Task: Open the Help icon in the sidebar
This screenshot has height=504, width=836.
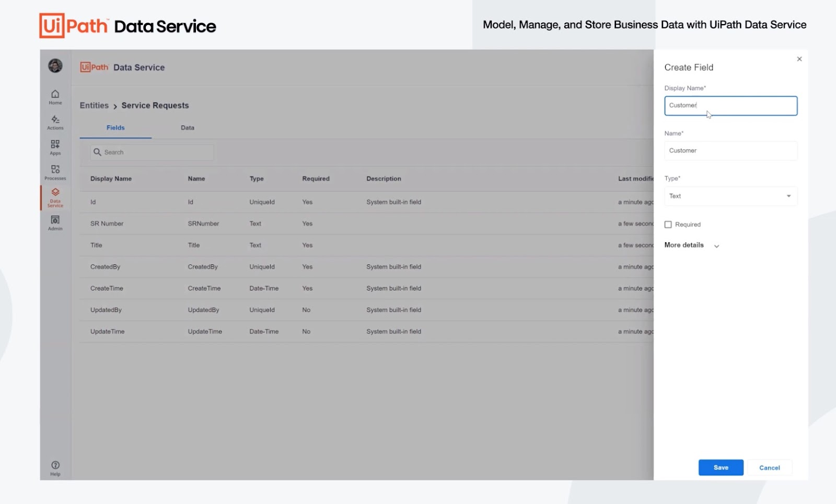Action: [x=55, y=468]
